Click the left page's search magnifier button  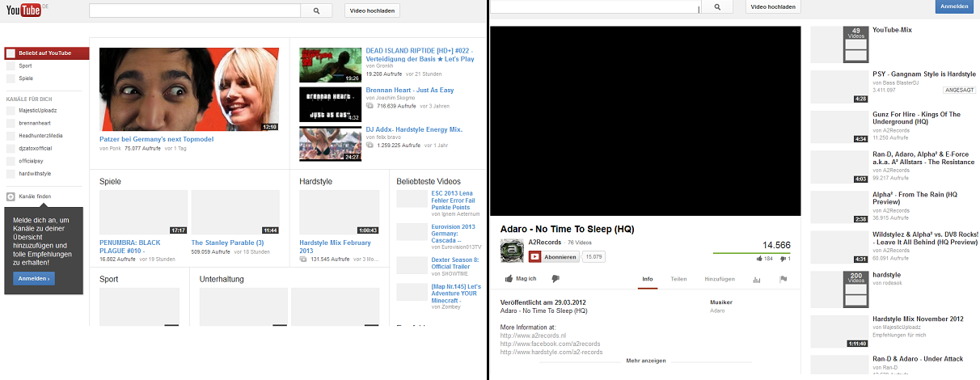316,11
